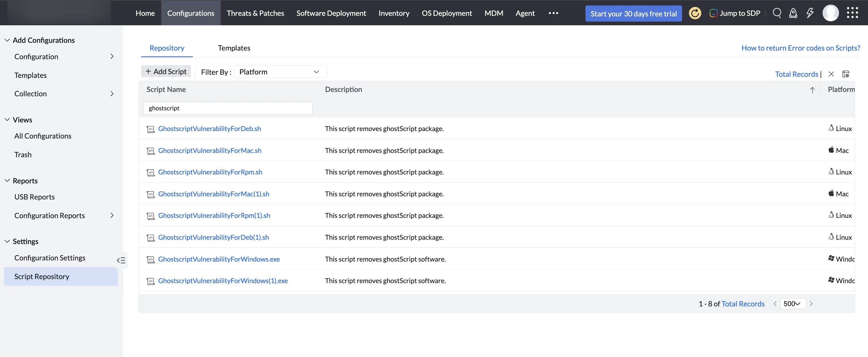Click script icon beside GhostscriptVulnerabilityForWindows(1).exe

(x=151, y=281)
